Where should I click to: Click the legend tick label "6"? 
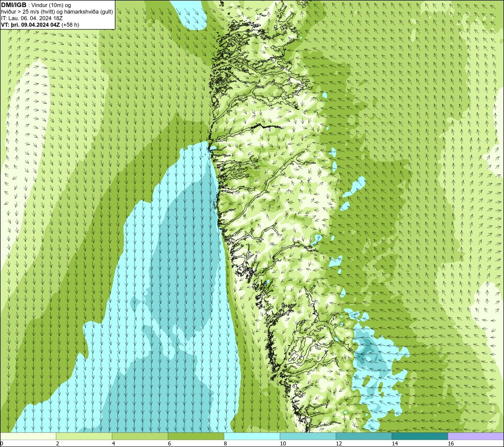pyautogui.click(x=169, y=443)
